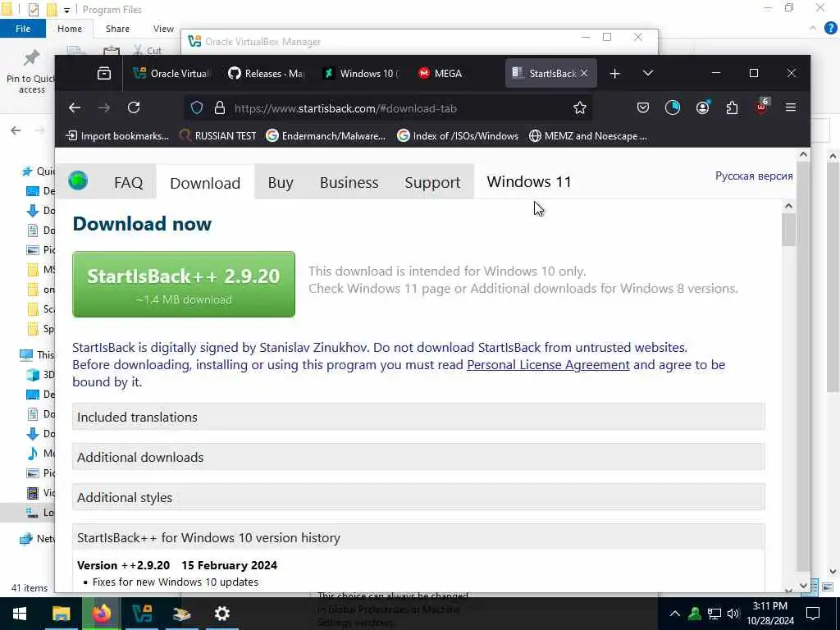Image resolution: width=840 pixels, height=630 pixels.
Task: Bookmark this page with the star
Action: [580, 107]
